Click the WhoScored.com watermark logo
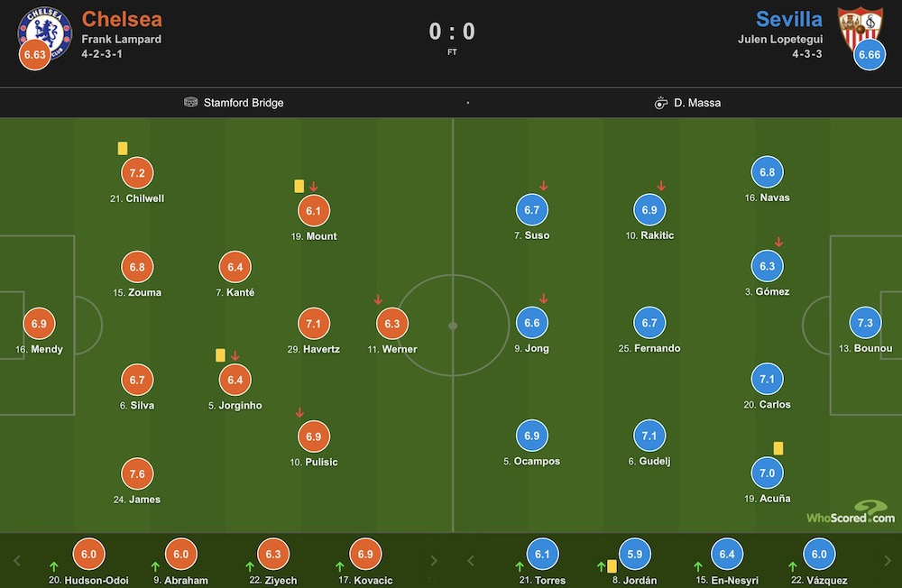This screenshot has height=588, width=902. [x=851, y=512]
